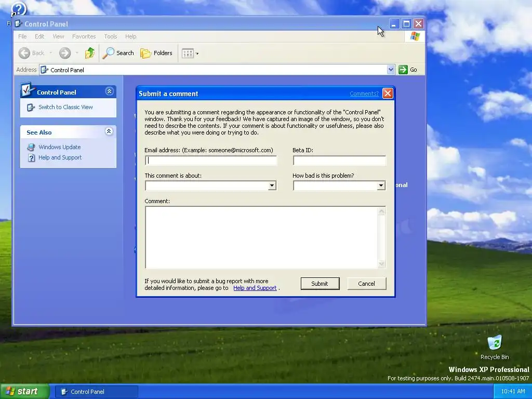
Task: Click inside the Comment text area
Action: tap(261, 237)
